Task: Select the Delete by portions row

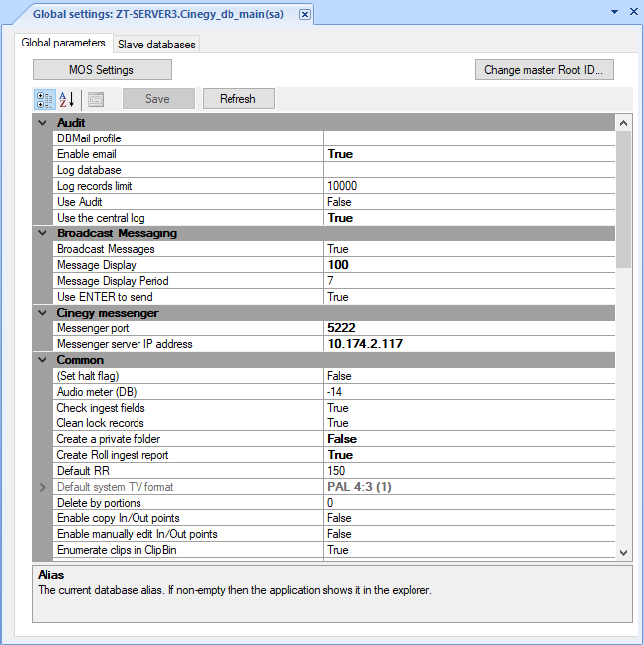Action: 334,503
